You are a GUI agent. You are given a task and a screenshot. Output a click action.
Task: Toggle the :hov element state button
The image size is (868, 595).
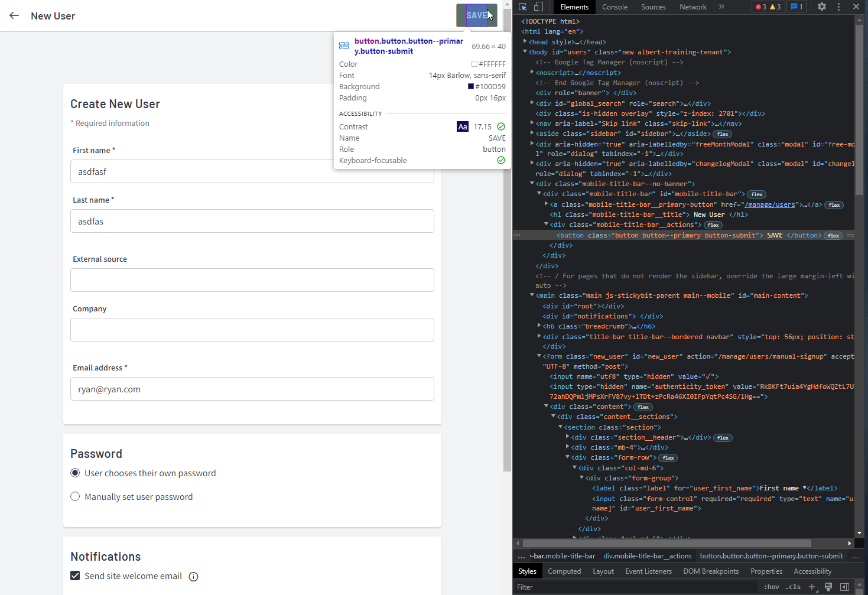(x=771, y=587)
